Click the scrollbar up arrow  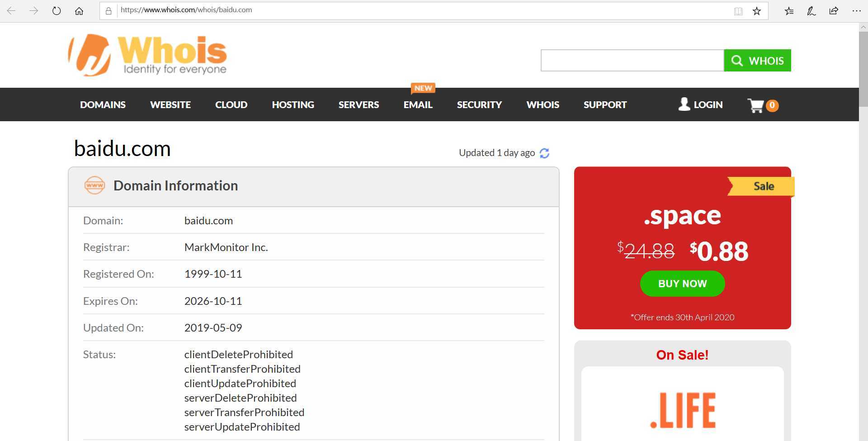(x=863, y=27)
